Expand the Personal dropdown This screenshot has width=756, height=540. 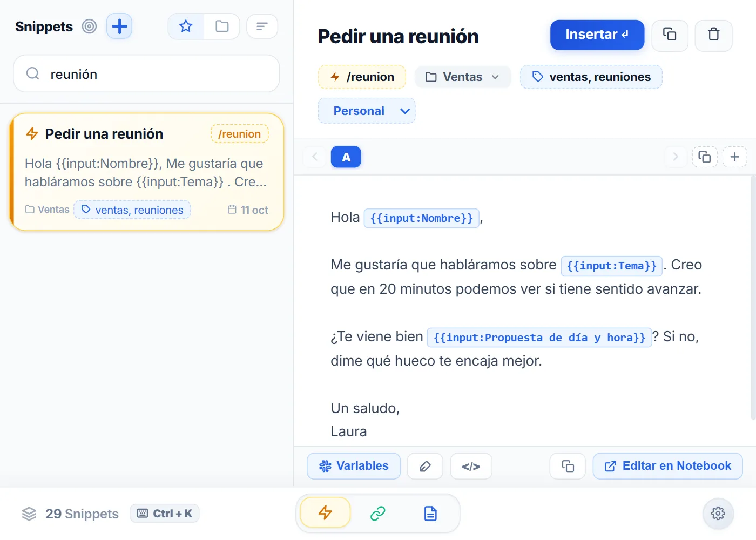coord(367,111)
